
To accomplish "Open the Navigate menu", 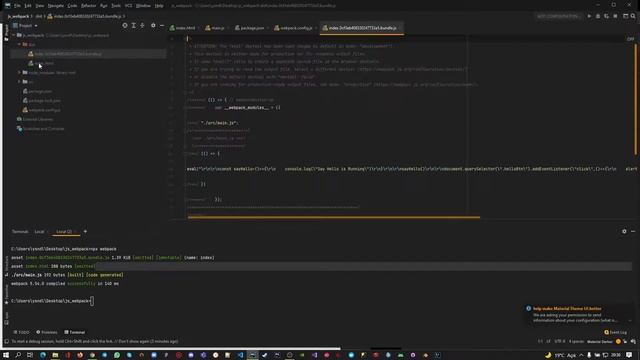I will click(x=56, y=6).
